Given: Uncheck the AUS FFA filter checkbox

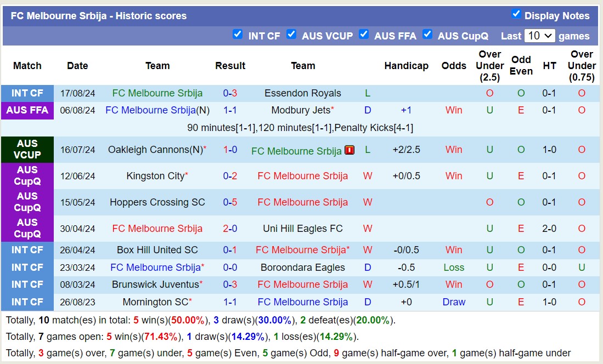Looking at the screenshot, I should (364, 34).
